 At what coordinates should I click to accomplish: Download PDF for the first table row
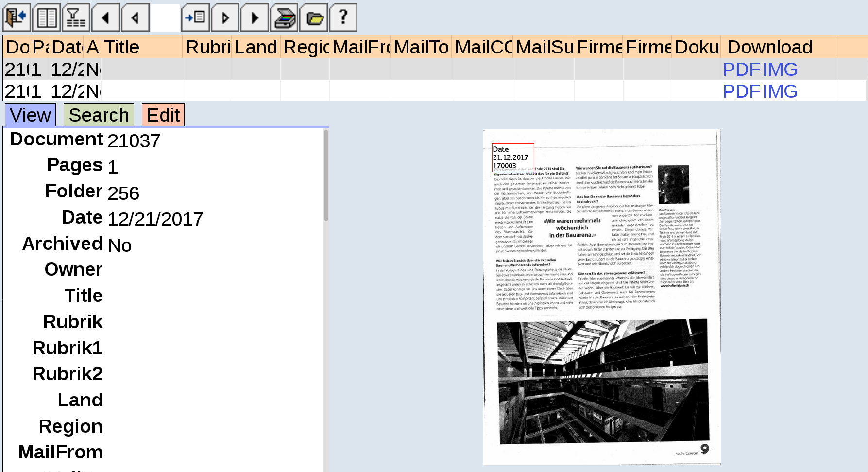pos(741,70)
